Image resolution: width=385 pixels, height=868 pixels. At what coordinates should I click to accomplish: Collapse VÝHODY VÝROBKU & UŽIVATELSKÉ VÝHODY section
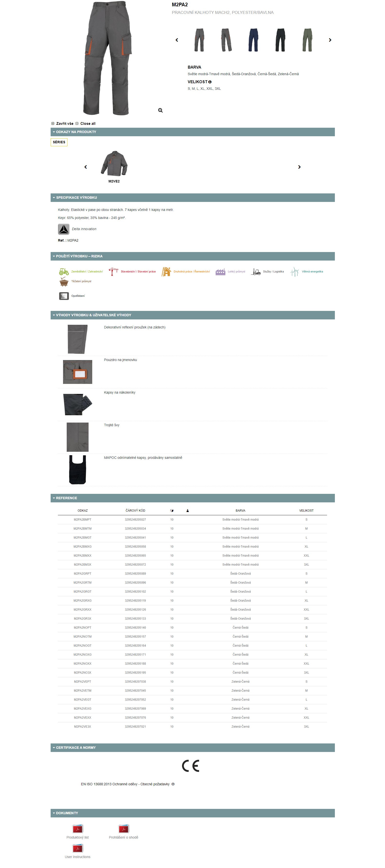192,315
